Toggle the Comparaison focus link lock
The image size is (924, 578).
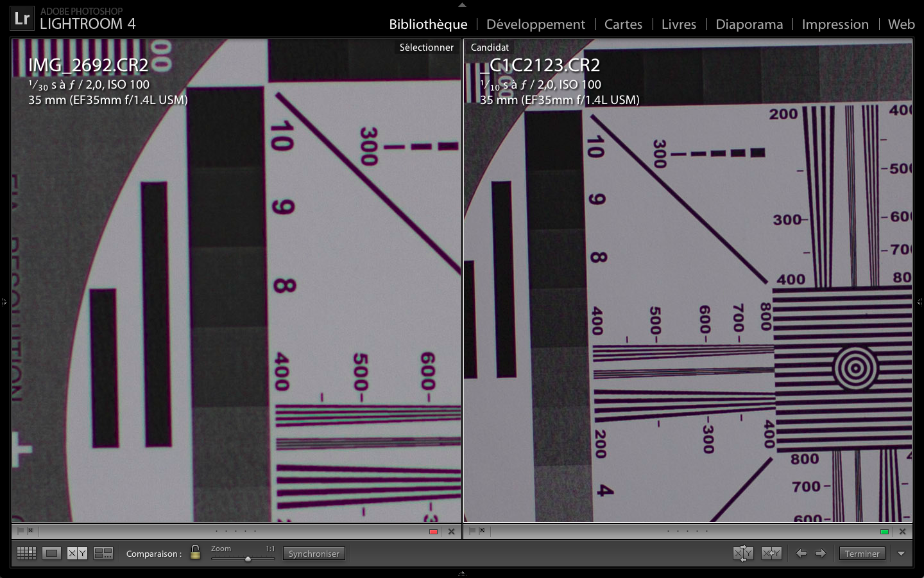point(195,552)
